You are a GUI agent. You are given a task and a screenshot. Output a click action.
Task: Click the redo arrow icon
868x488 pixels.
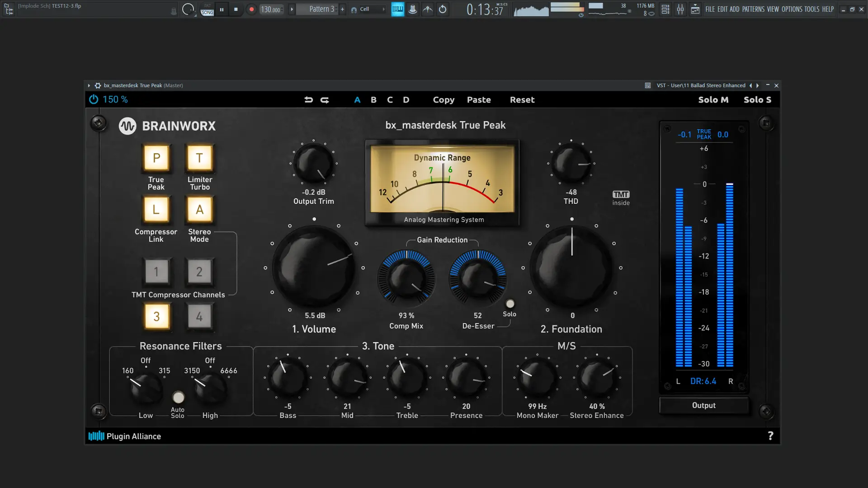click(325, 100)
